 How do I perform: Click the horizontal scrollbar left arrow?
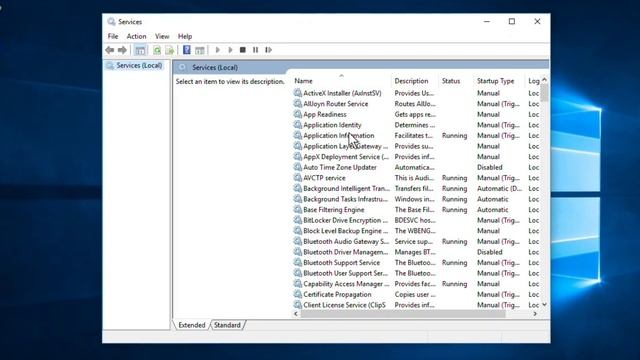(x=296, y=313)
